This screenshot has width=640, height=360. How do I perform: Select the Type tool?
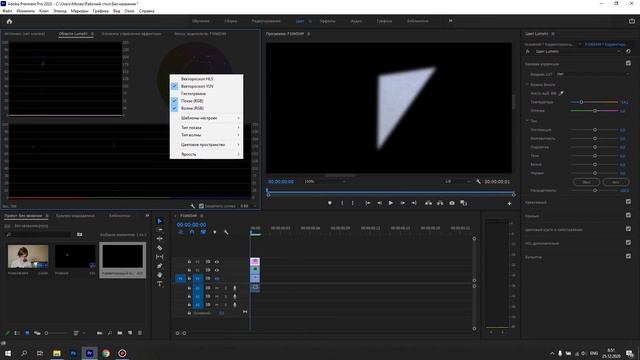160,284
